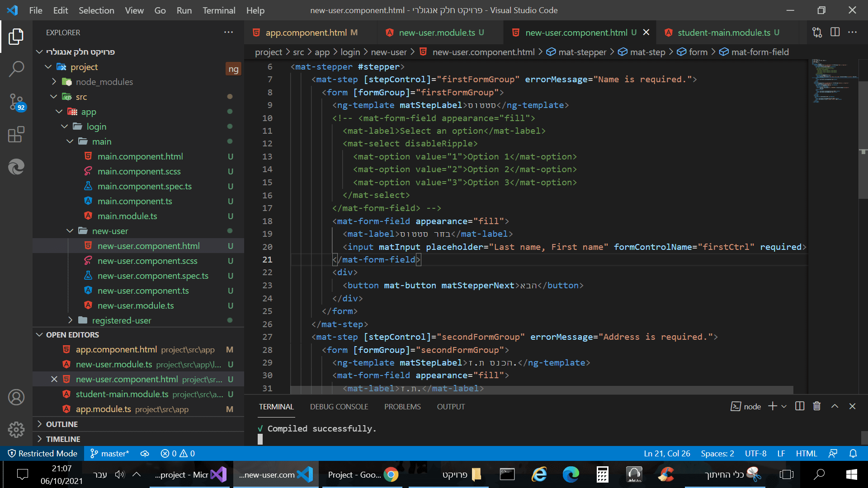Screen dimensions: 868x488
Task: Split the editor to the right
Action: (x=835, y=32)
